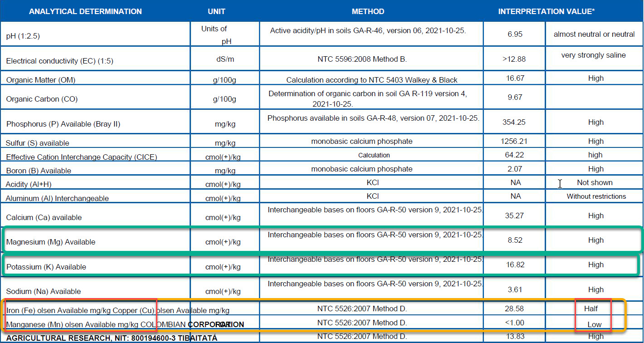
Task: Click the lowercase 'high' in the CICE row
Action: tap(595, 155)
